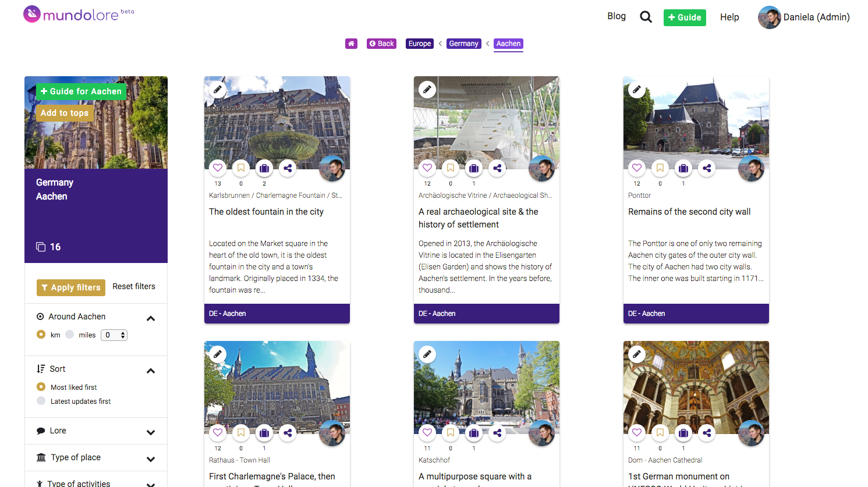Expand the Lore filter section
The height and width of the screenshot is (487, 868).
pos(151,432)
